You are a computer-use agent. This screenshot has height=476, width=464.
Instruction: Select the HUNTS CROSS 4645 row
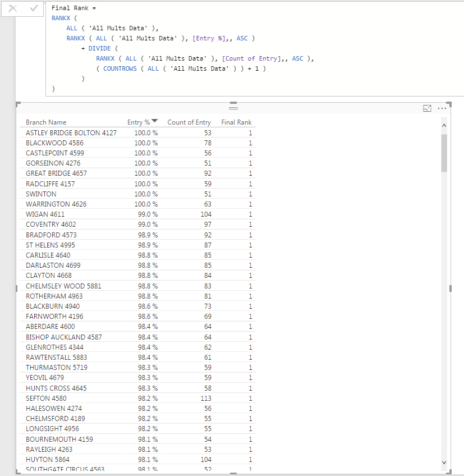(x=137, y=388)
